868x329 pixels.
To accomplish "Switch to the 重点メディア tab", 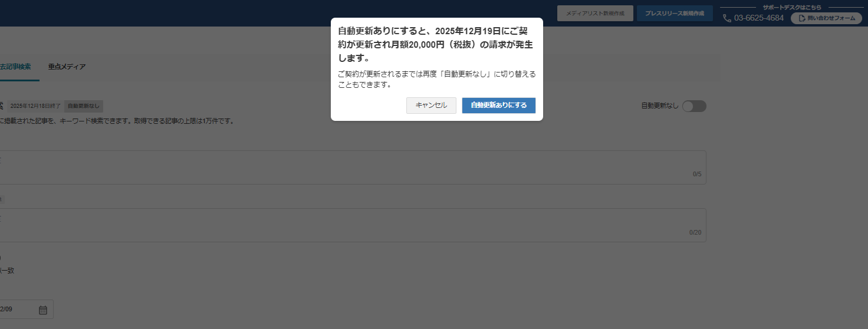I will point(67,67).
